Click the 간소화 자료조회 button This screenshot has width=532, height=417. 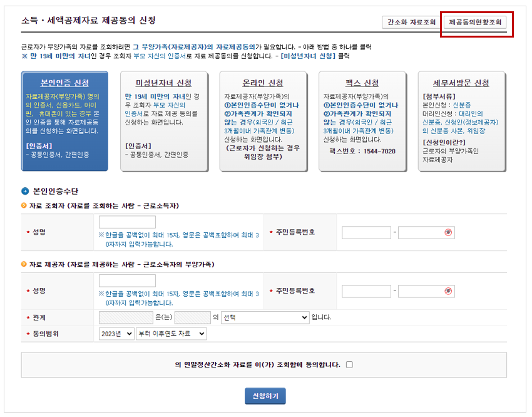(x=409, y=22)
